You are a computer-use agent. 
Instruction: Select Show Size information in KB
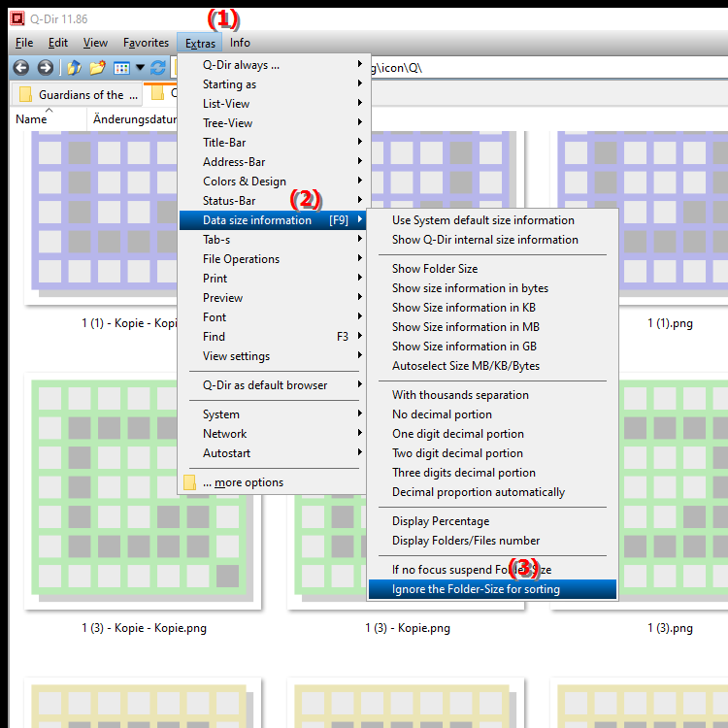tap(492, 308)
